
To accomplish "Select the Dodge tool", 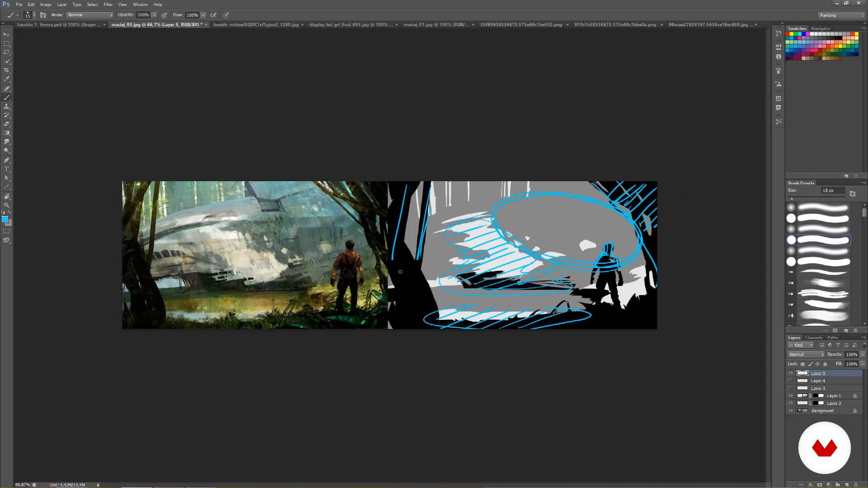I will (6, 151).
